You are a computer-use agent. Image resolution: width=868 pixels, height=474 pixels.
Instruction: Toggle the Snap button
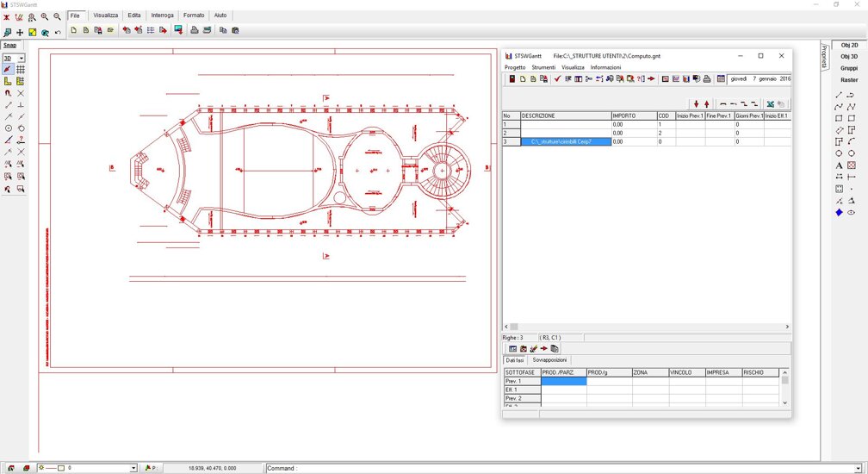point(9,45)
